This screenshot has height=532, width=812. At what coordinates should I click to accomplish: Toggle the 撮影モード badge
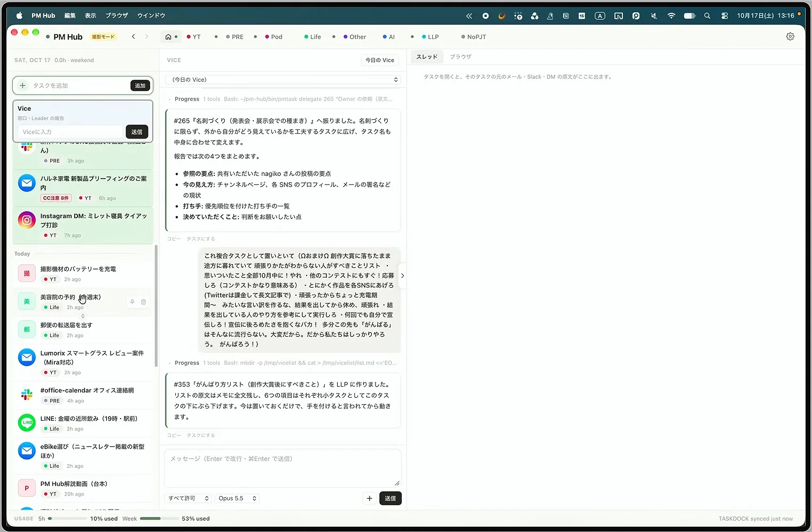[103, 37]
